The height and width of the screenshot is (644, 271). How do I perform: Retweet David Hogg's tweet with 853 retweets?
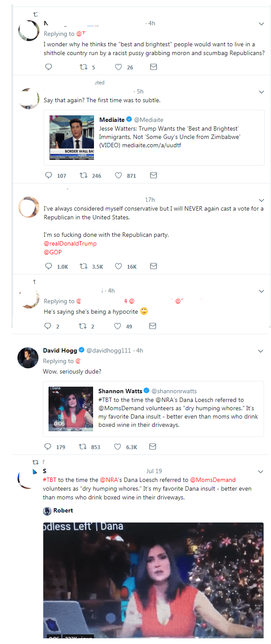(x=82, y=447)
